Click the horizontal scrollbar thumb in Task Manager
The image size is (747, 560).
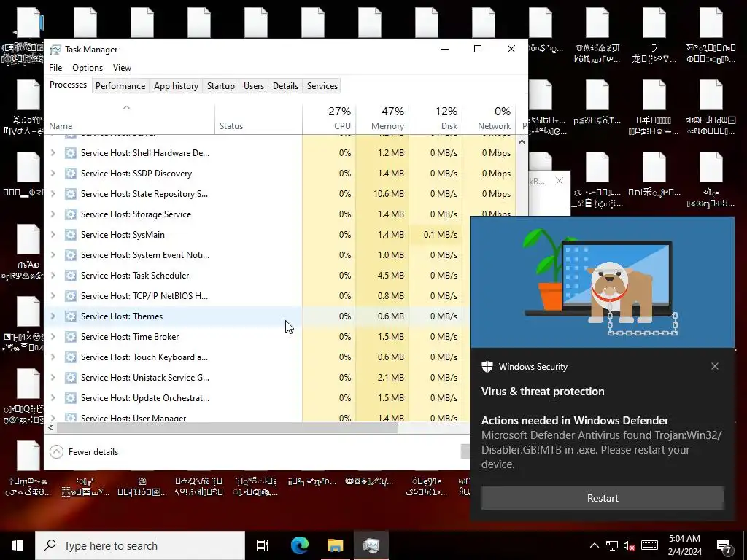click(227, 427)
